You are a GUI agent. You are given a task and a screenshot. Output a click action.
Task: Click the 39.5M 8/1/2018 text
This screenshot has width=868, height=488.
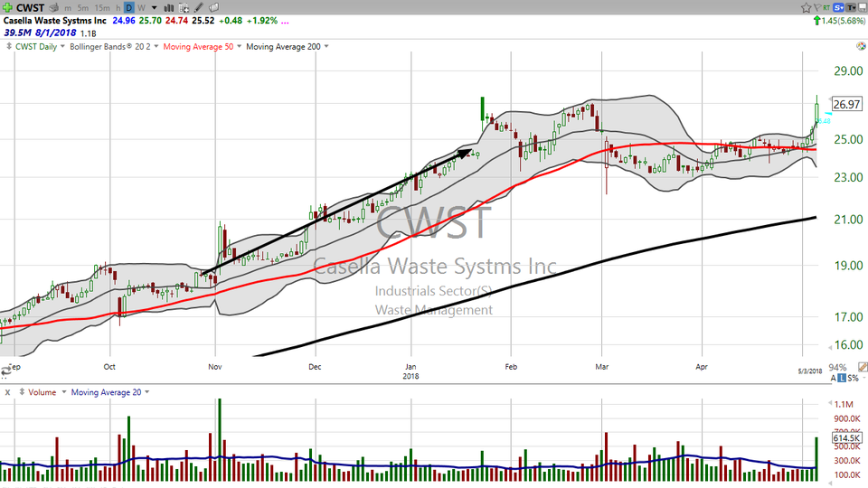point(40,33)
